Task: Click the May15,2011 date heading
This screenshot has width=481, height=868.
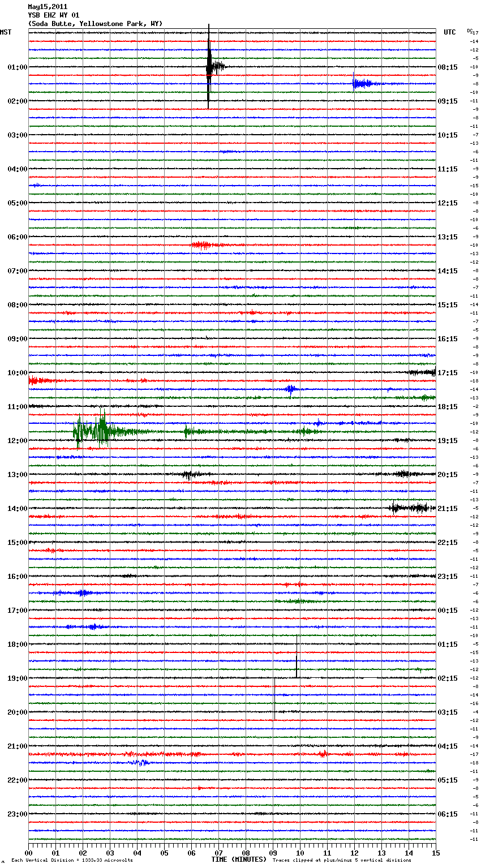Action: pos(48,7)
